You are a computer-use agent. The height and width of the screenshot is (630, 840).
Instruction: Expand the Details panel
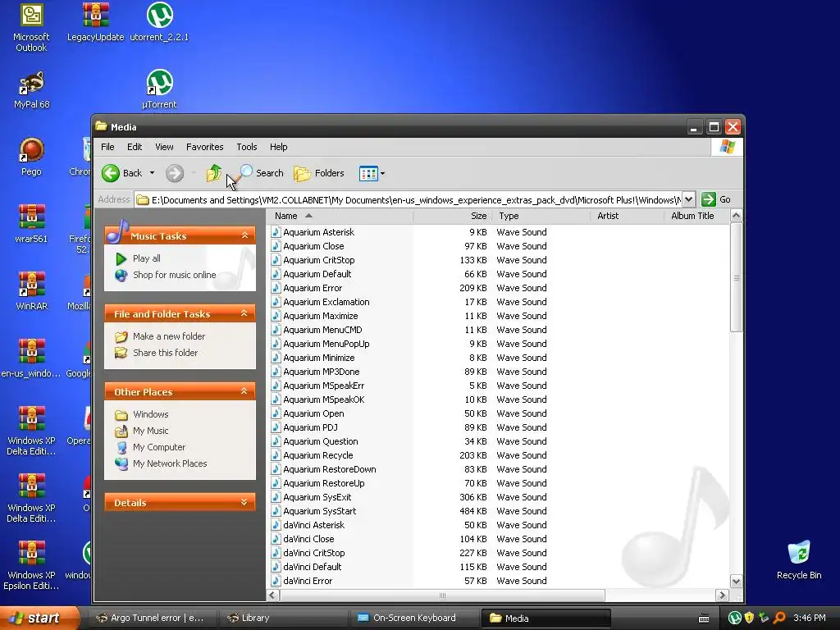coord(244,502)
